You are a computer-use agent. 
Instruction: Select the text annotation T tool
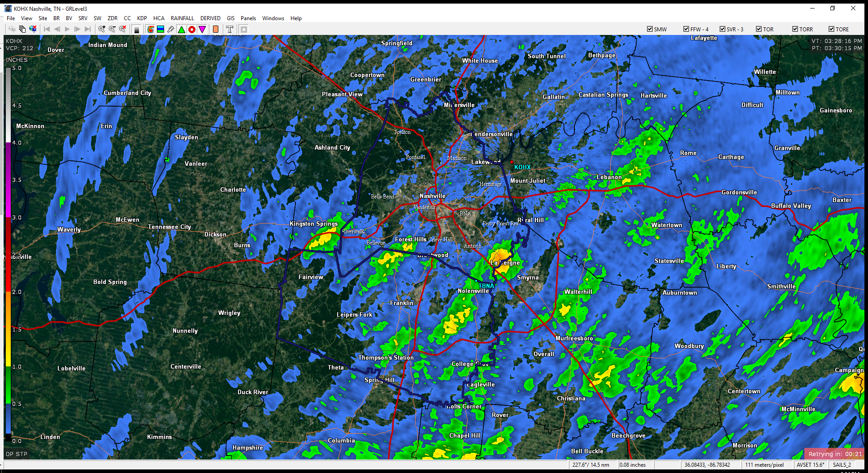point(230,29)
